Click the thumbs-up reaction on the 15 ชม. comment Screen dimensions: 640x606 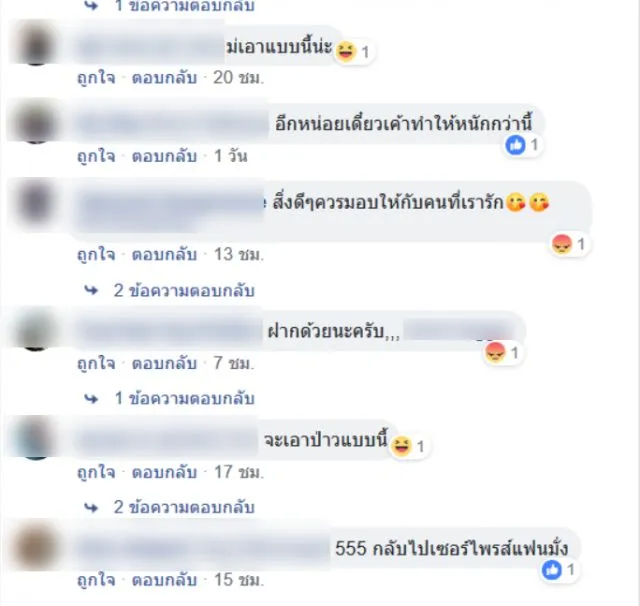(x=552, y=570)
